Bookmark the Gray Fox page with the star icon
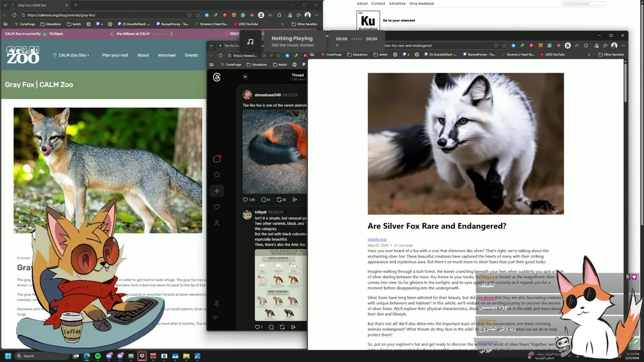 [197, 15]
